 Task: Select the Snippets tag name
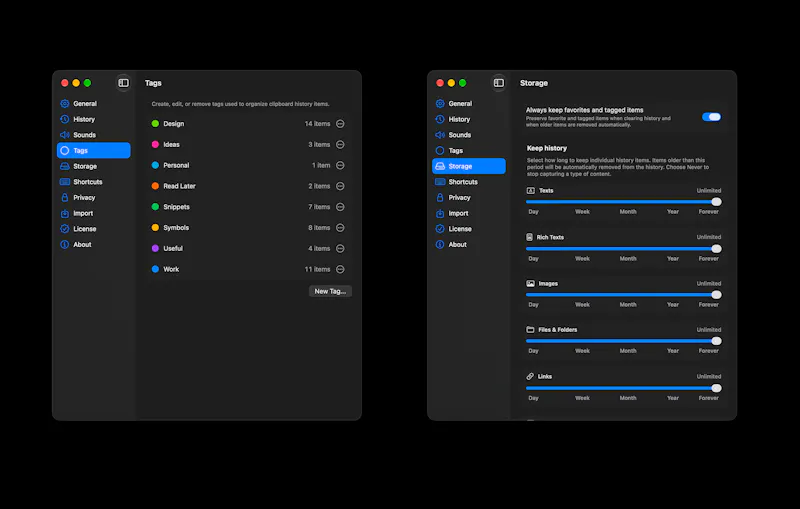click(x=177, y=207)
